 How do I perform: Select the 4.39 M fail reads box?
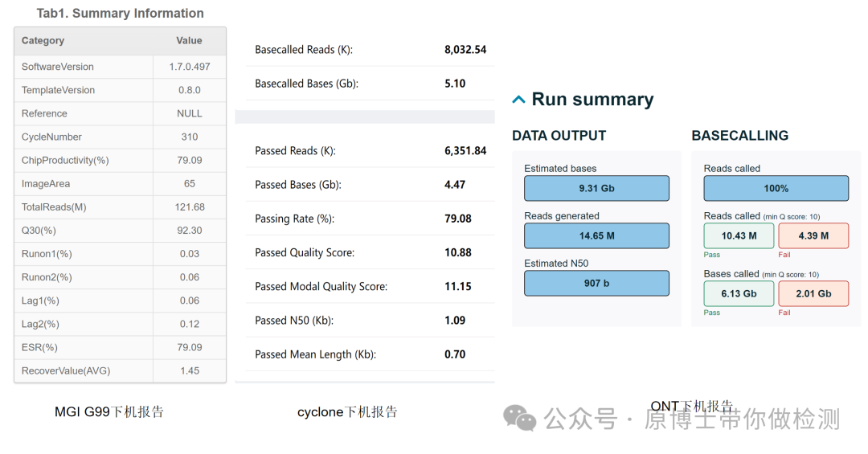tap(813, 235)
